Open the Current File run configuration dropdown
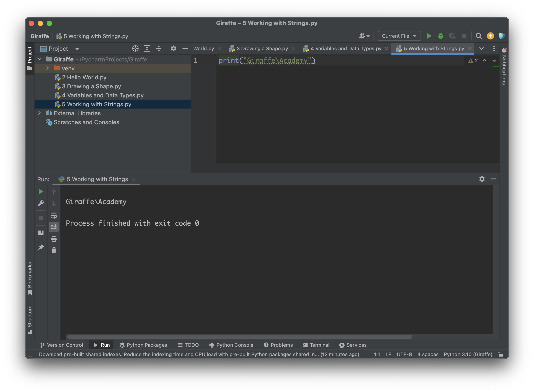 pyautogui.click(x=399, y=36)
